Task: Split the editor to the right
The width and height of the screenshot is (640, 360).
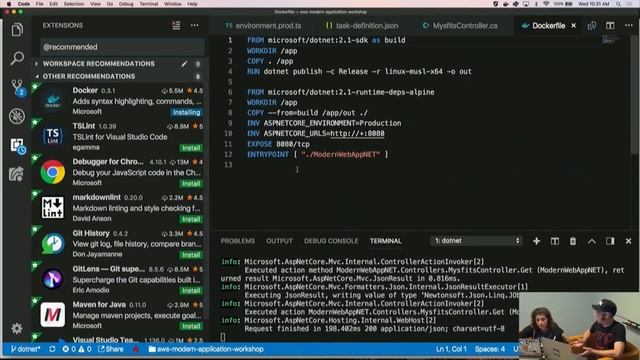Action: (x=610, y=26)
